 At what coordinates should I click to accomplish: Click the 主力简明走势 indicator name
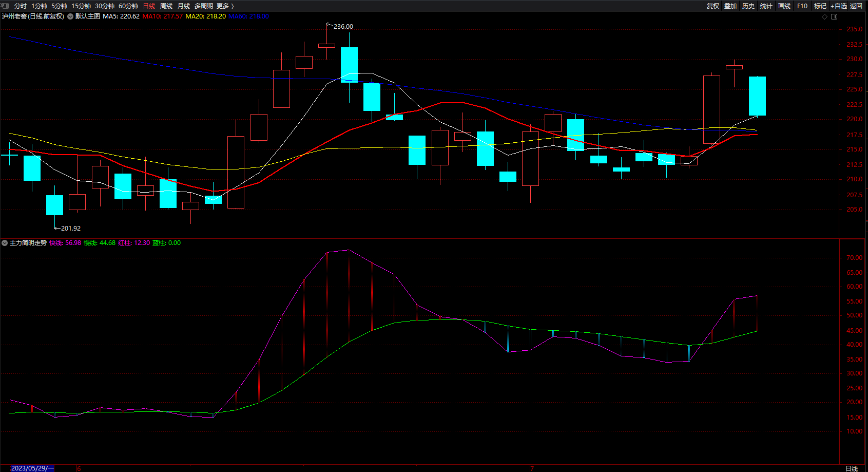(x=28, y=243)
